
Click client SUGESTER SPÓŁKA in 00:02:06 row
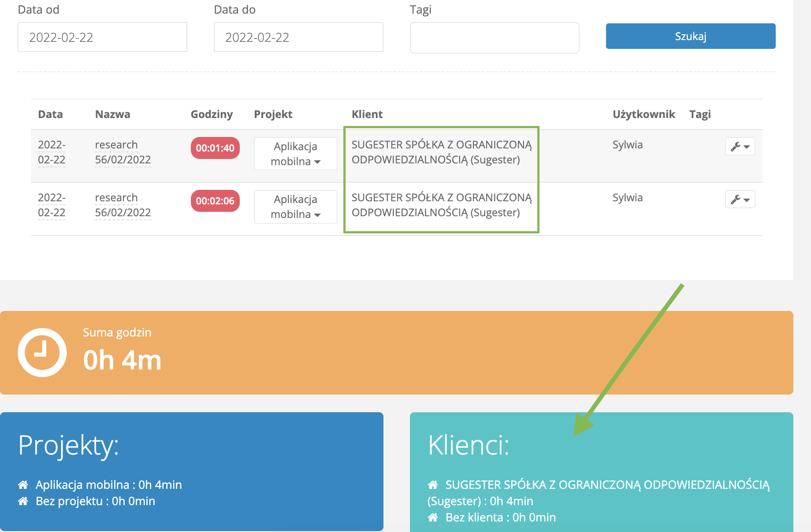click(442, 205)
